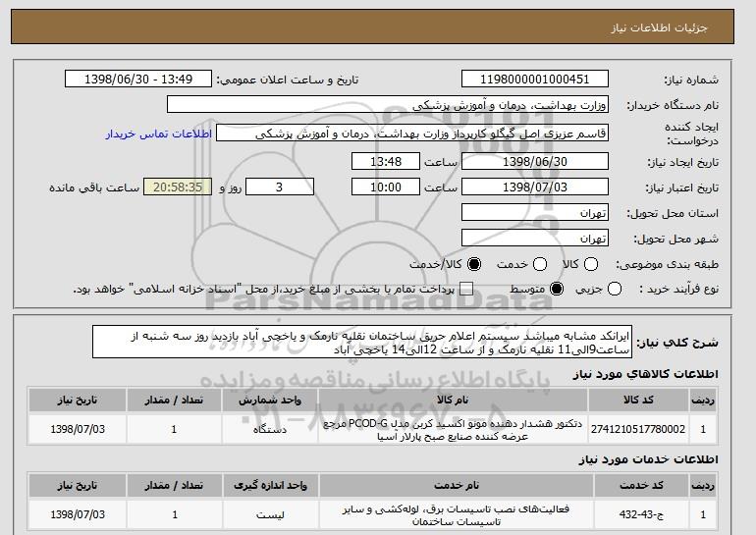Image resolution: width=756 pixels, height=535 pixels.
Task: Click the remaining time countdown 20:58:35
Action: 178,187
